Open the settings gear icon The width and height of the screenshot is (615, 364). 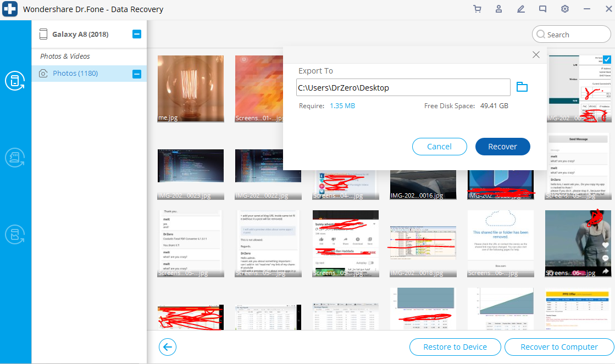tap(564, 9)
